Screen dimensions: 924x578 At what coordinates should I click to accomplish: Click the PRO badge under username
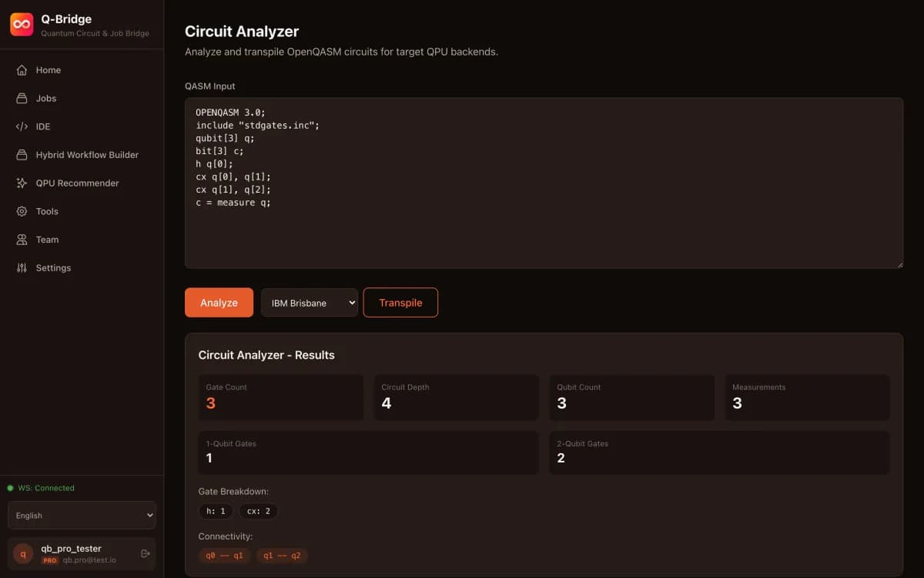tap(50, 560)
